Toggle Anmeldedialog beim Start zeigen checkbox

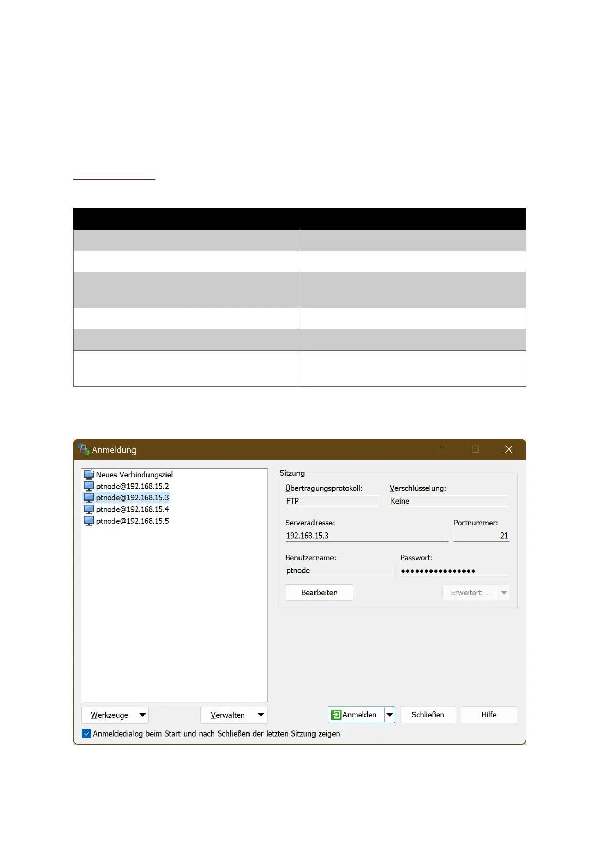point(87,733)
